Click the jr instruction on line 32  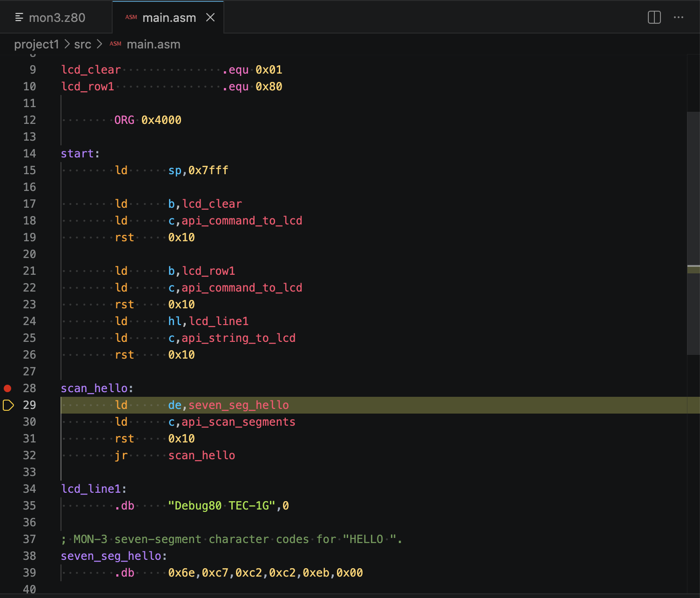[x=121, y=455]
